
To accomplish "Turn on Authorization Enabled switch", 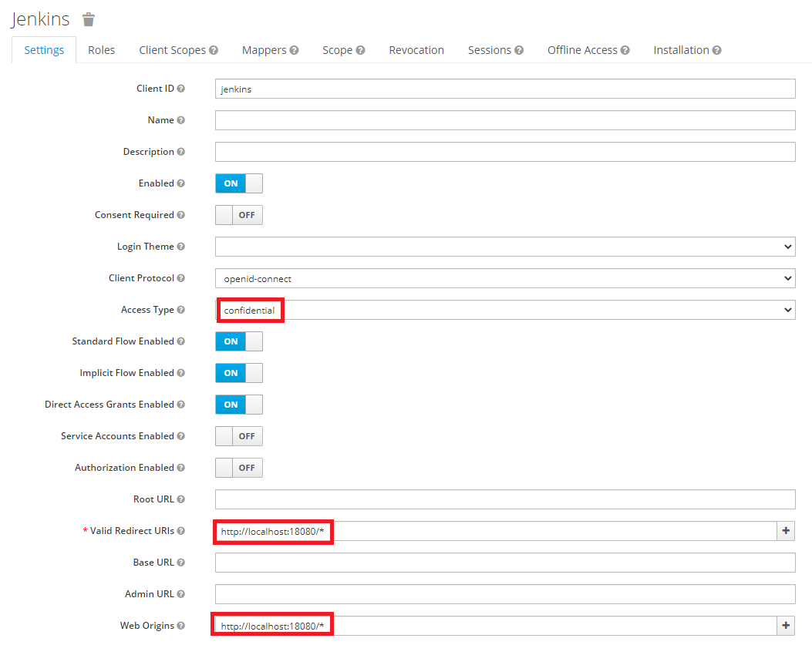I will coord(239,468).
